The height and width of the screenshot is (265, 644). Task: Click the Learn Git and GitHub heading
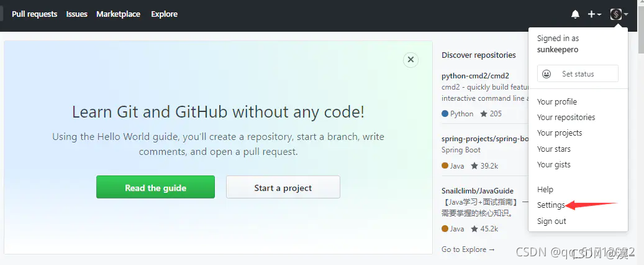[218, 112]
